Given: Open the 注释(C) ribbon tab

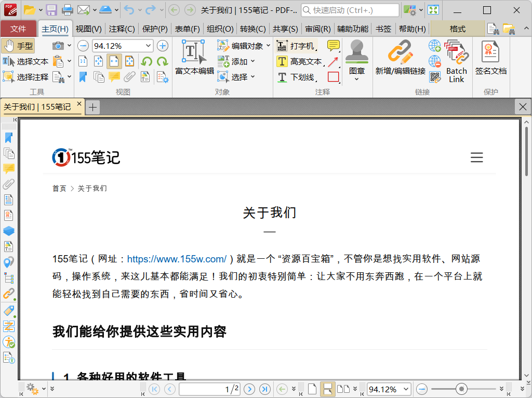Looking at the screenshot, I should 122,29.
